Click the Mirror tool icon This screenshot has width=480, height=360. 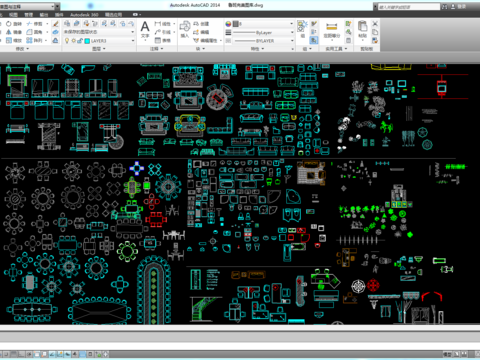[x=14, y=32]
